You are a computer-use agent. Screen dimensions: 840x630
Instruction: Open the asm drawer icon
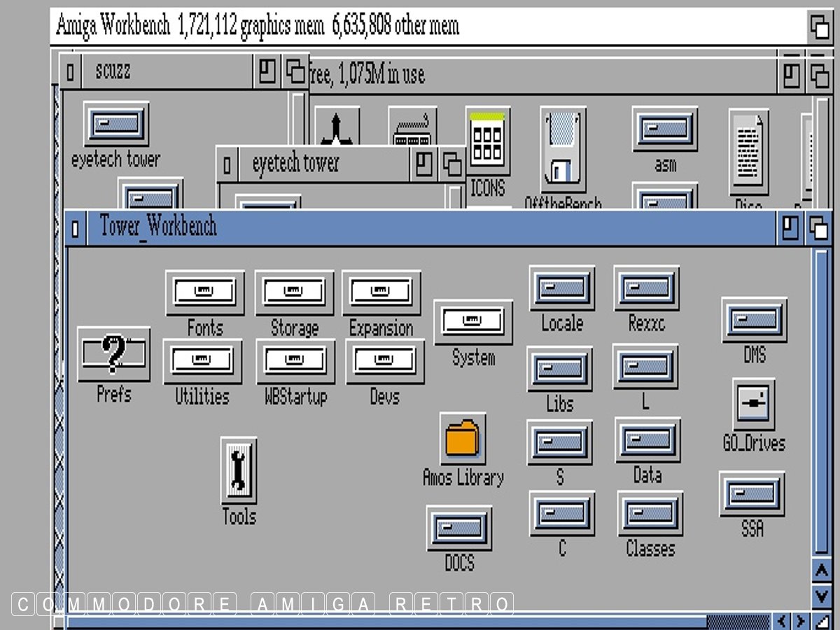[x=664, y=129]
